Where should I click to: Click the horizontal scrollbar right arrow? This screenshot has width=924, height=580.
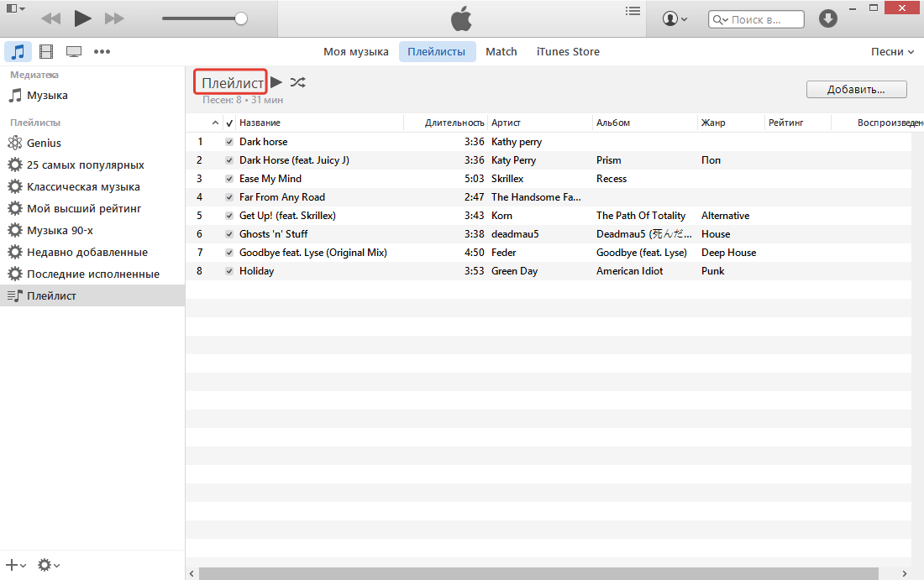tap(905, 573)
